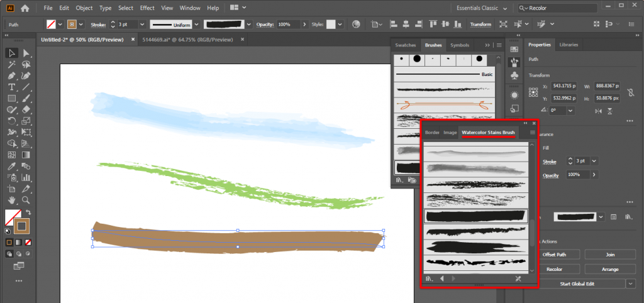Click the Recolor quick action button
This screenshot has width=644, height=303.
click(x=554, y=269)
